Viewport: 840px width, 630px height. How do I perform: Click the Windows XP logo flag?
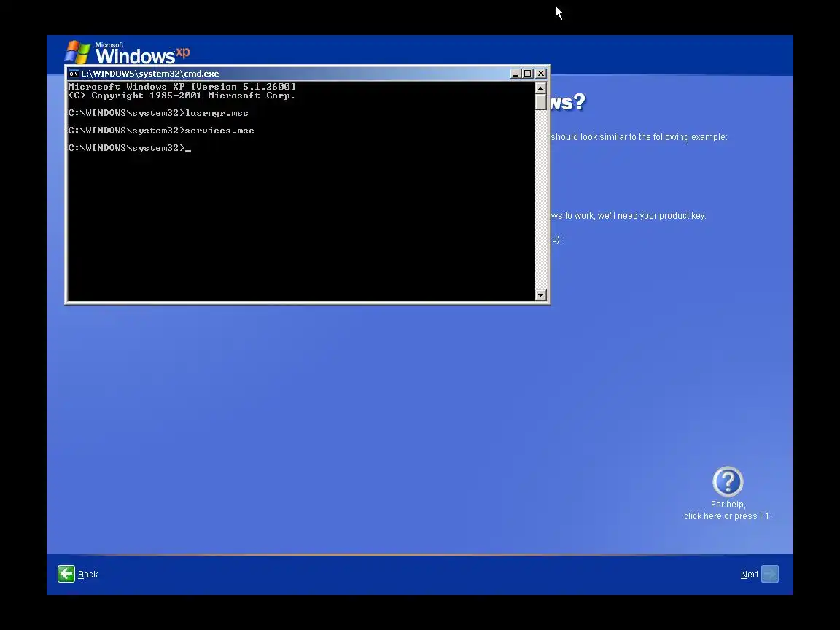(78, 52)
